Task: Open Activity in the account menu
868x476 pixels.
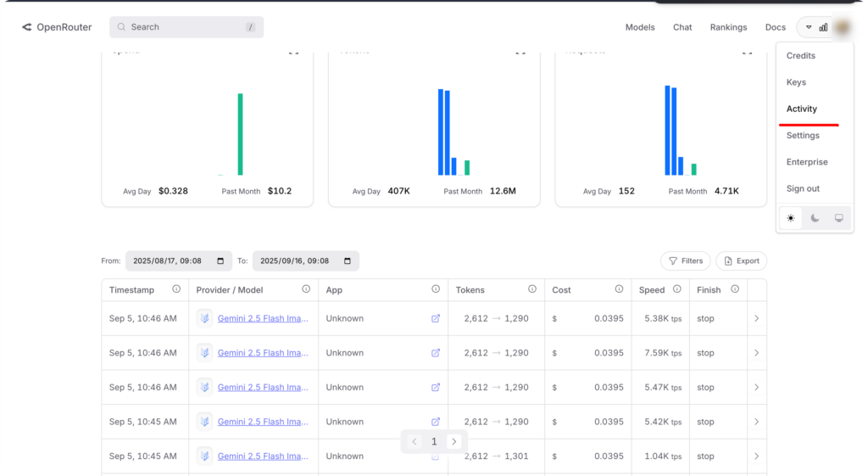Action: (x=802, y=109)
